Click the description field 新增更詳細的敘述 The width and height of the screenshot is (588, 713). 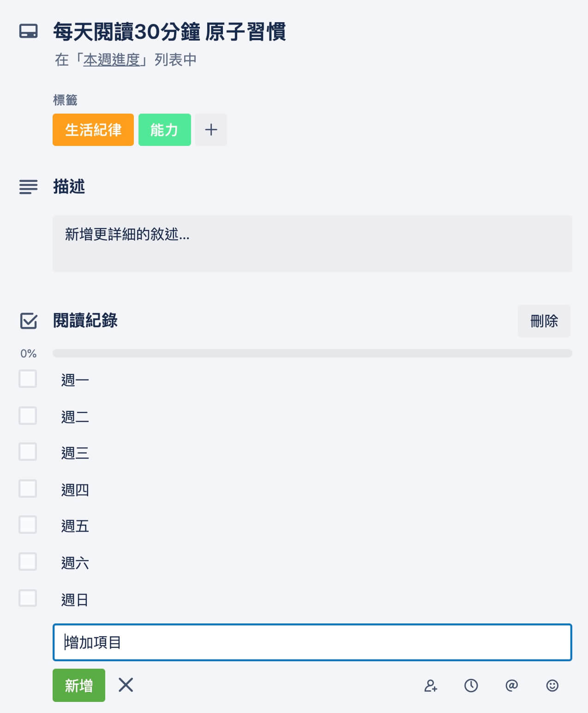coord(312,243)
